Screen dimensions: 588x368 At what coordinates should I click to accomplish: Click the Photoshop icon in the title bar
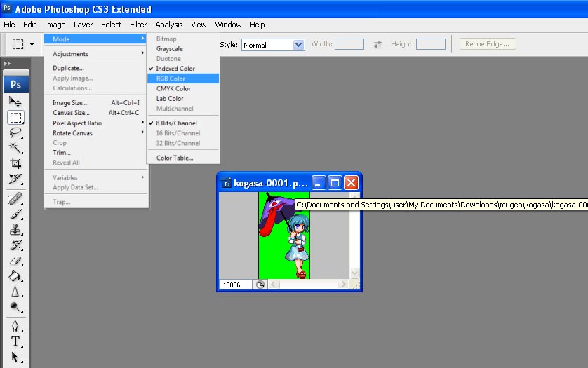(x=7, y=8)
